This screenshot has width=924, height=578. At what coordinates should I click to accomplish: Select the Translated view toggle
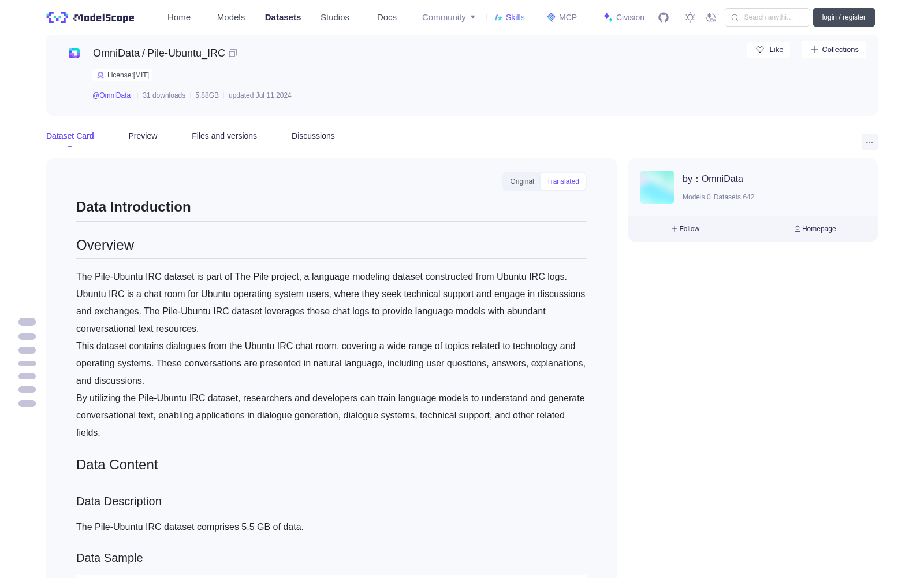[562, 181]
